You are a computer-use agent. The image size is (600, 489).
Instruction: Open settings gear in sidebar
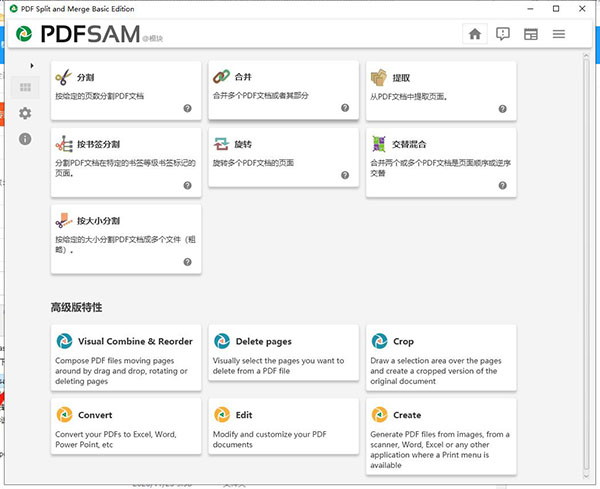(x=25, y=113)
